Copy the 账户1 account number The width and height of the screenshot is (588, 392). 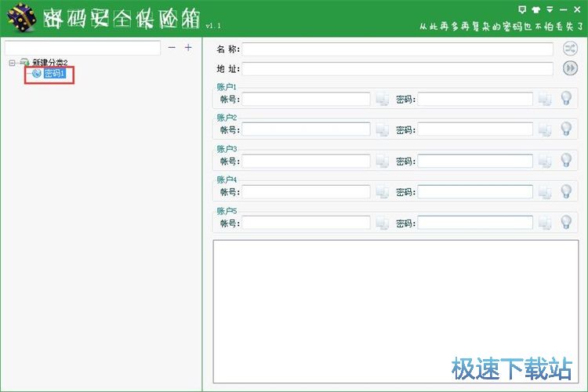pos(382,99)
